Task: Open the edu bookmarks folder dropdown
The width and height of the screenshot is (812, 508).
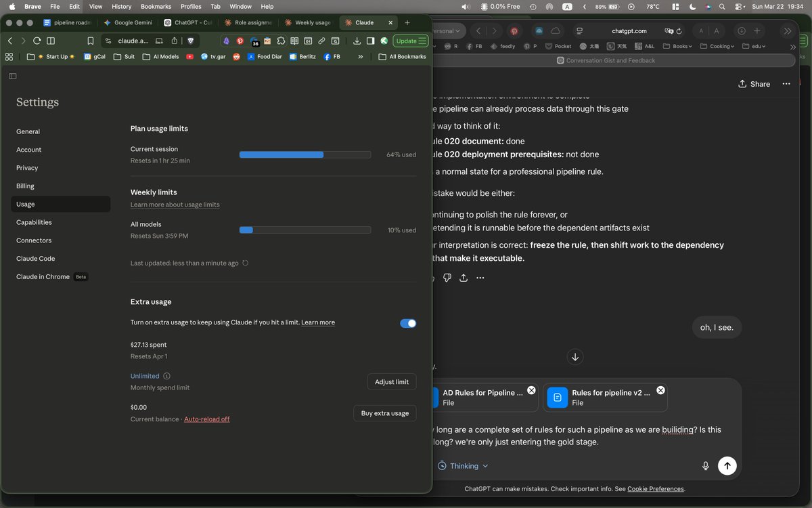Action: [755, 46]
